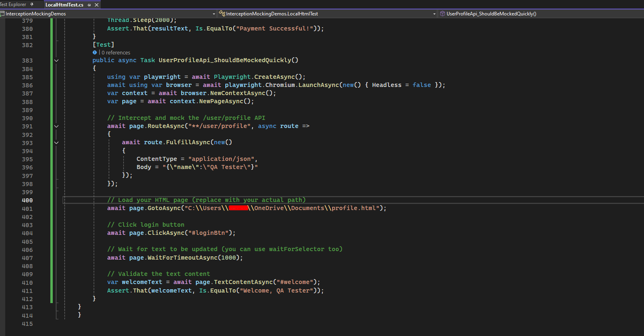Click the Body property on line 396
The image size is (644, 336).
(x=144, y=167)
